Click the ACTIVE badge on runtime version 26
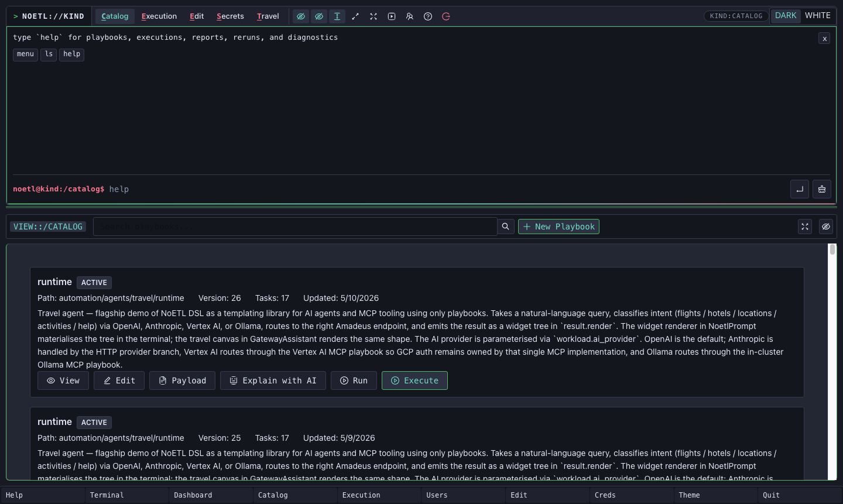This screenshot has width=843, height=504. [x=94, y=283]
